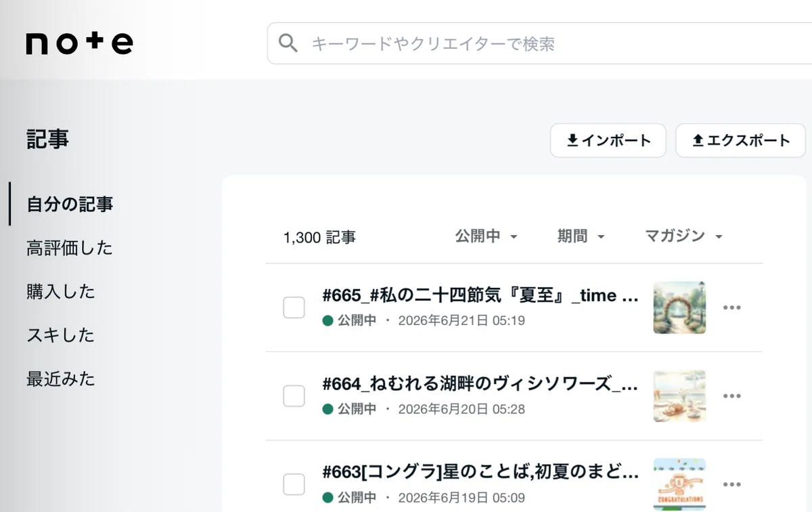Select 高評価した in the sidebar
The height and width of the screenshot is (512, 812).
(x=70, y=248)
